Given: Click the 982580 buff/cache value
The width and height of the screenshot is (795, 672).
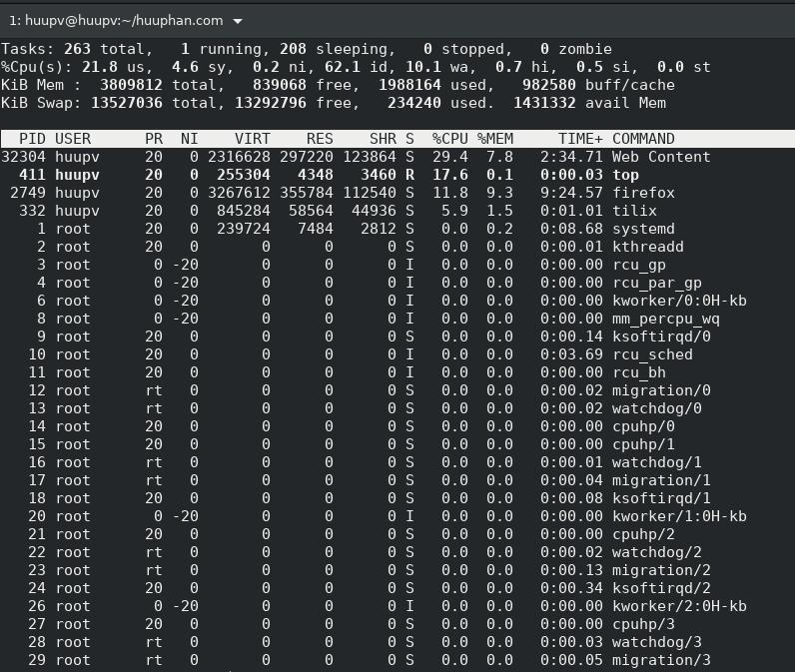Looking at the screenshot, I should 549,85.
